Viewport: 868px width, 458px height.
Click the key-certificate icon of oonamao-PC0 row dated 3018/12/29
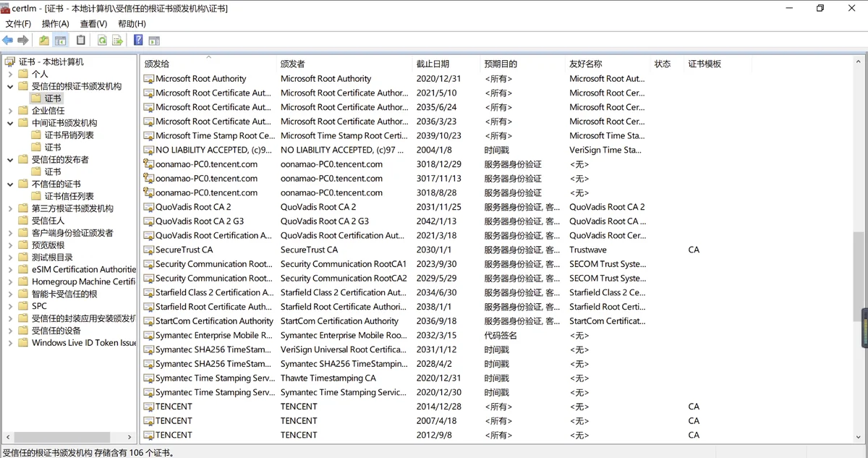tap(149, 164)
